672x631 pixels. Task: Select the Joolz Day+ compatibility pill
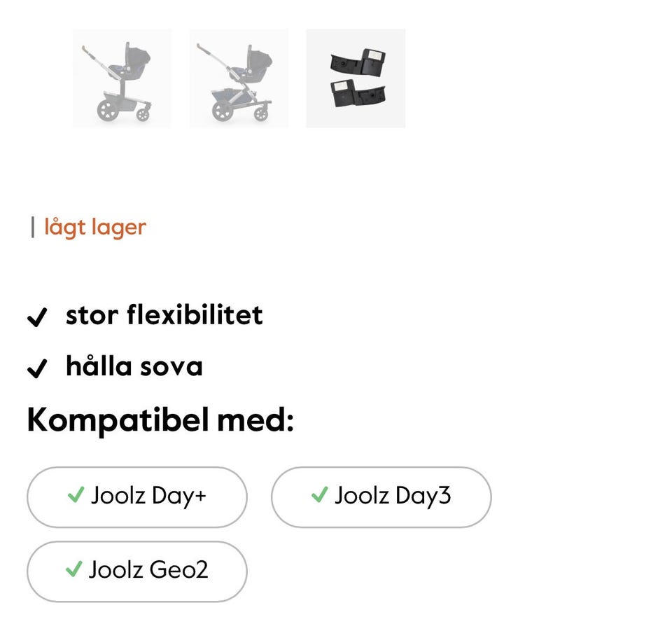point(136,497)
